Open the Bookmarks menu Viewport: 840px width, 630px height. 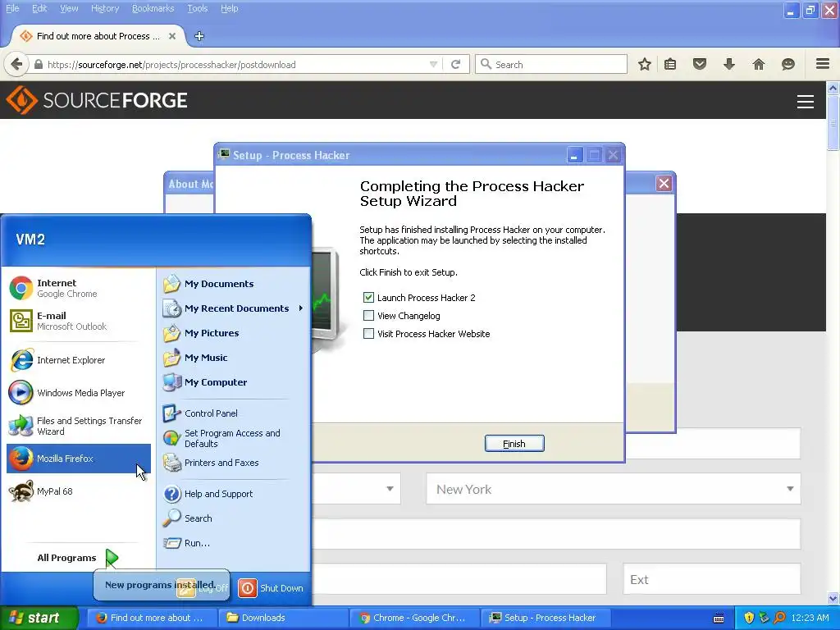153,8
